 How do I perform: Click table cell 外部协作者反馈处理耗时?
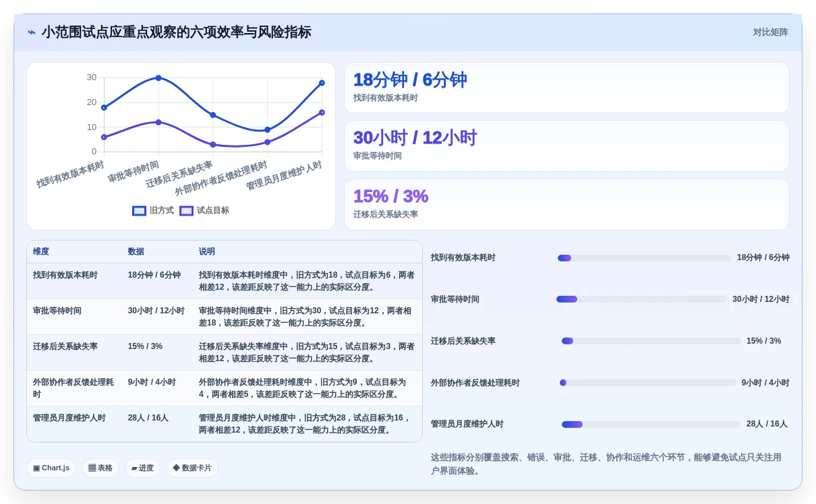74,388
